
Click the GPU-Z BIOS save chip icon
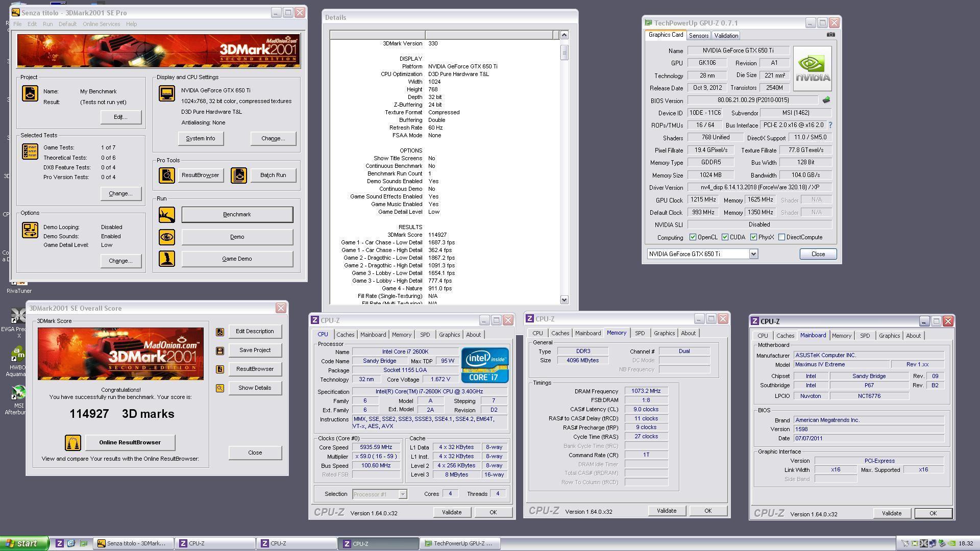[826, 100]
